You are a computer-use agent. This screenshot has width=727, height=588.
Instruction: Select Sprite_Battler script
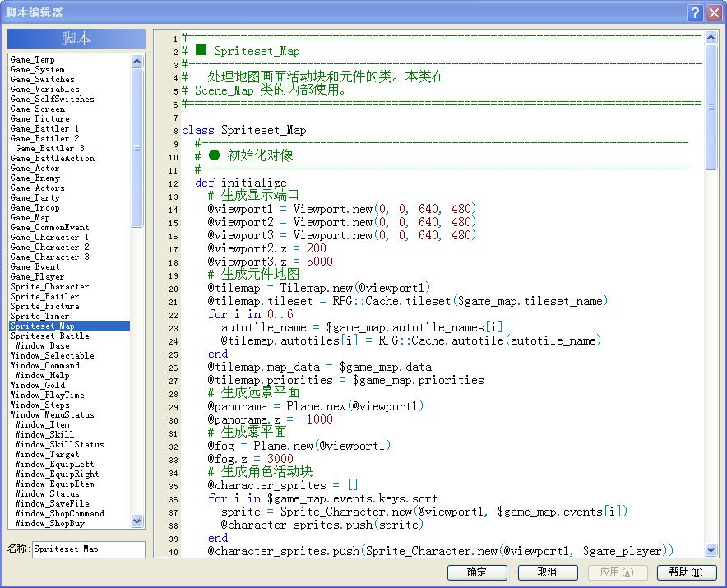(44, 296)
